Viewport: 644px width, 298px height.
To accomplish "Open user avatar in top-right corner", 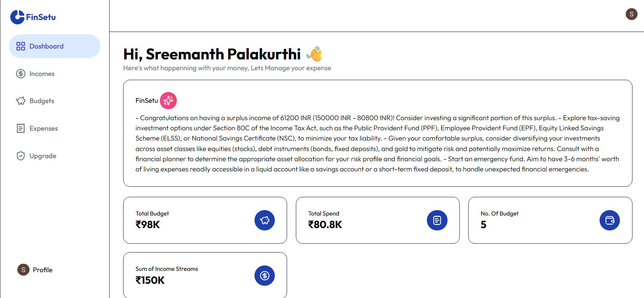I will 631,14.
